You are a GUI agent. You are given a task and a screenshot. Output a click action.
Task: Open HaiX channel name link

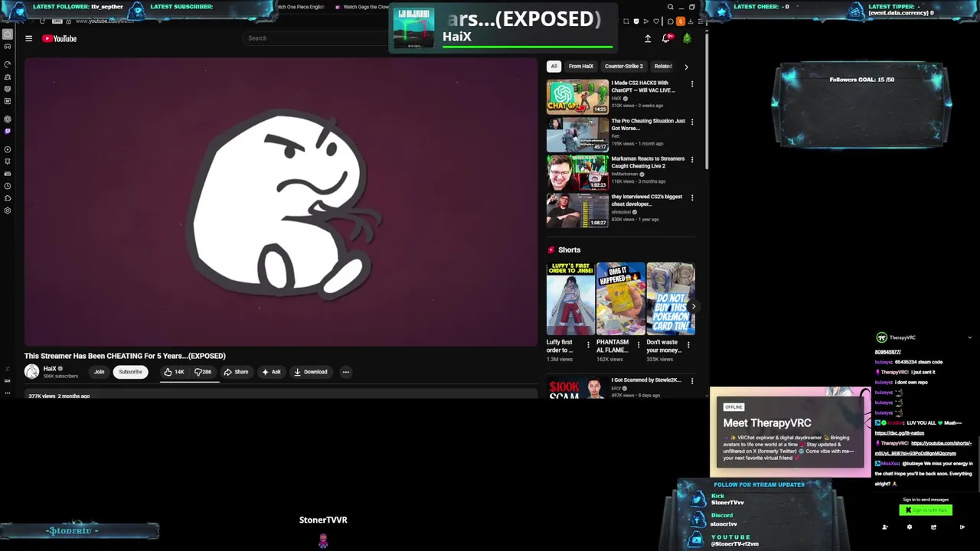[50, 368]
